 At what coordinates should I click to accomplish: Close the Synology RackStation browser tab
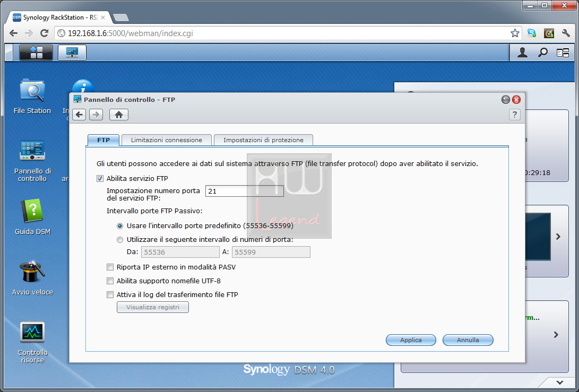[102, 18]
